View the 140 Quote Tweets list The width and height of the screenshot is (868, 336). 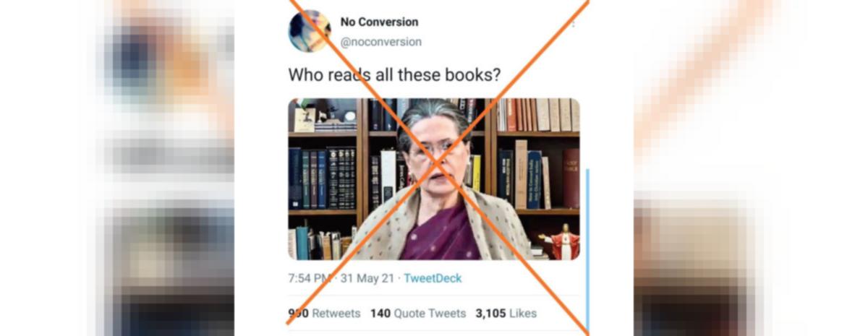pos(418,314)
